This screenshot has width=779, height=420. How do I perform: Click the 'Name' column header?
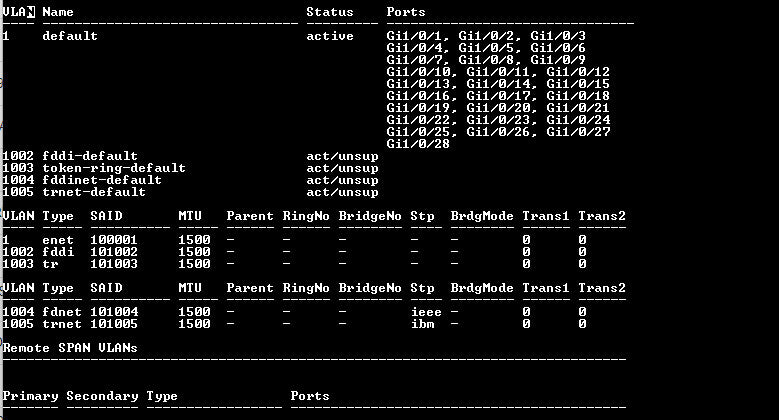coord(58,12)
